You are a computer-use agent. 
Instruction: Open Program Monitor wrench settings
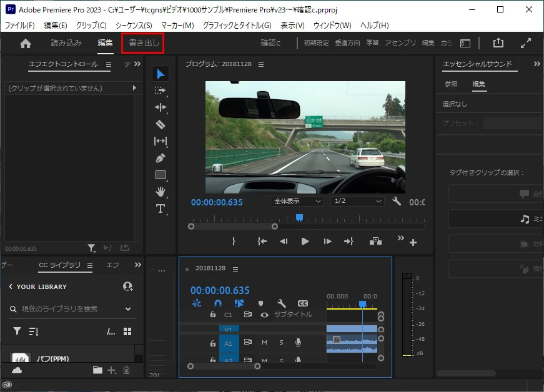tap(397, 201)
